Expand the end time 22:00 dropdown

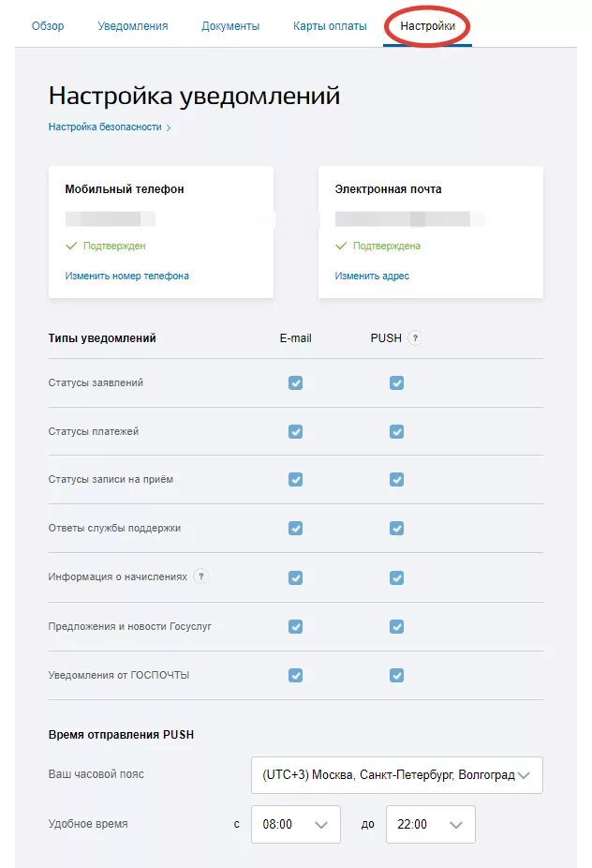431,825
